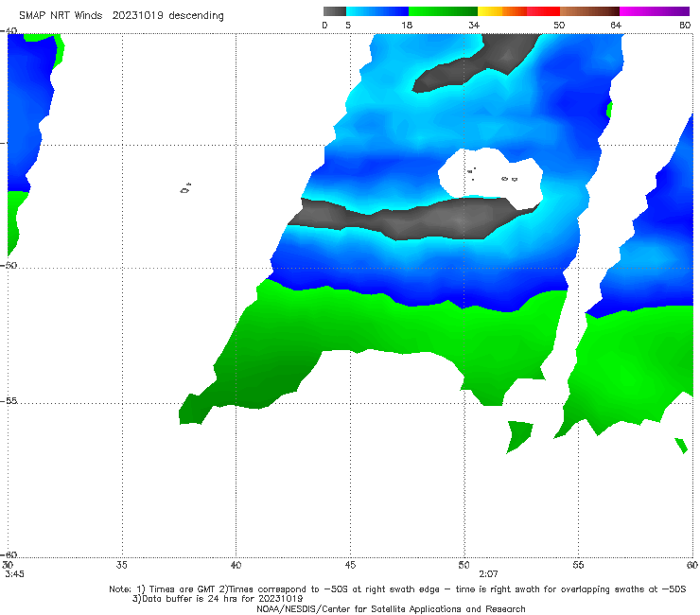The width and height of the screenshot is (700, 615).
Task: Click the '34' label under the color bar
Action: click(x=474, y=25)
